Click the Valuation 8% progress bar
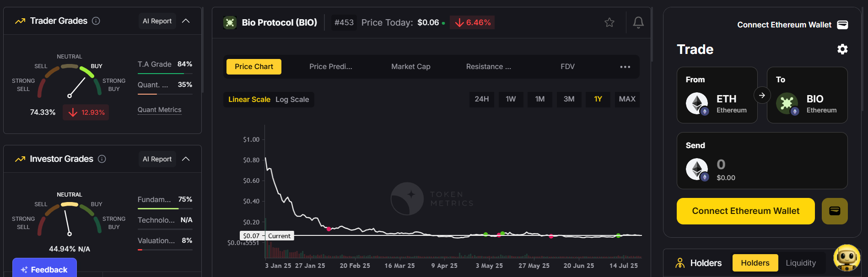This screenshot has width=868, height=277. pos(165,250)
